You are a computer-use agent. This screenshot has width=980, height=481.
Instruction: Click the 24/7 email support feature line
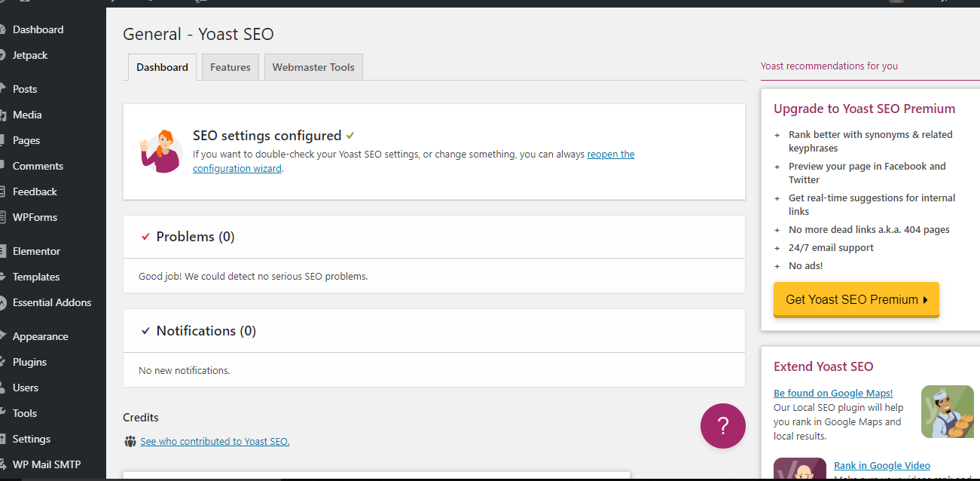tap(832, 247)
